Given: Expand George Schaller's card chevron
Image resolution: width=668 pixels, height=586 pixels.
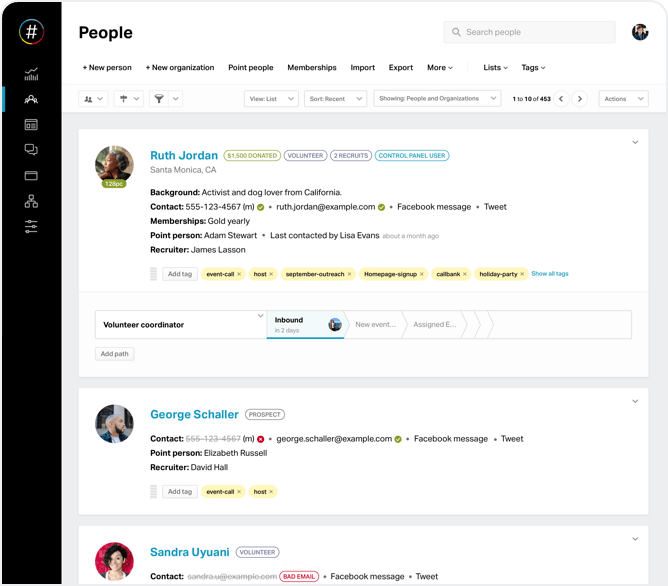Looking at the screenshot, I should (635, 401).
